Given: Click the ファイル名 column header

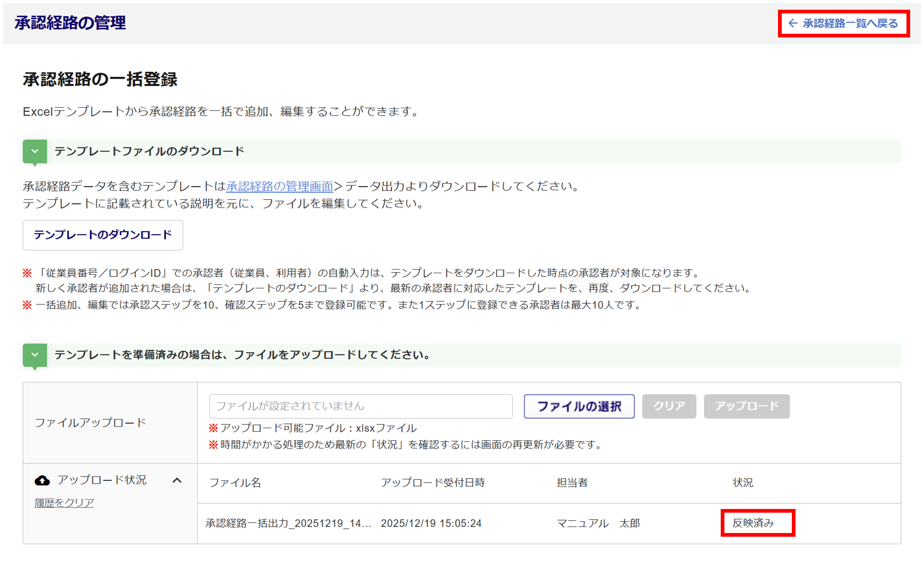Looking at the screenshot, I should point(235,483).
